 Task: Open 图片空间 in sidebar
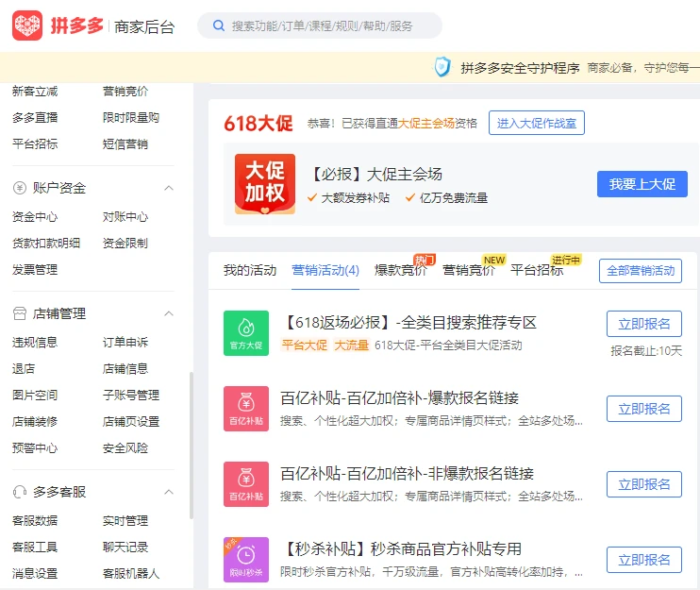(35, 396)
